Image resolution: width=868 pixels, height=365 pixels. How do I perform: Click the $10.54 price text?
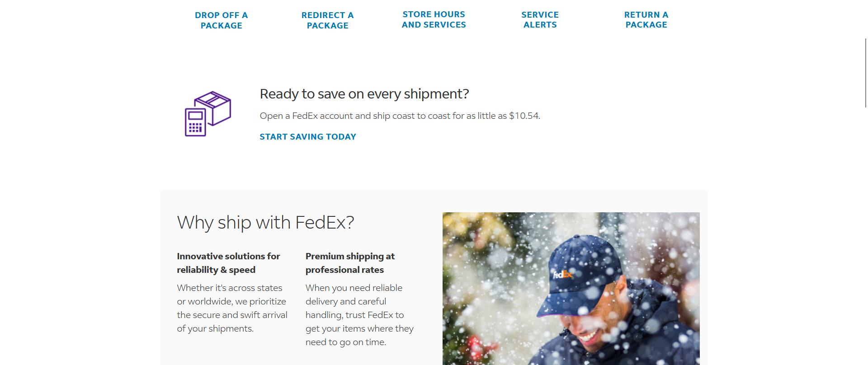[x=524, y=116]
